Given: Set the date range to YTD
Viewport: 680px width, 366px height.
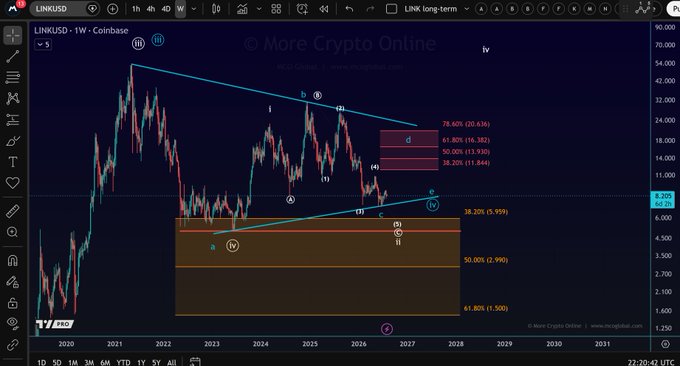Looking at the screenshot, I should (123, 362).
